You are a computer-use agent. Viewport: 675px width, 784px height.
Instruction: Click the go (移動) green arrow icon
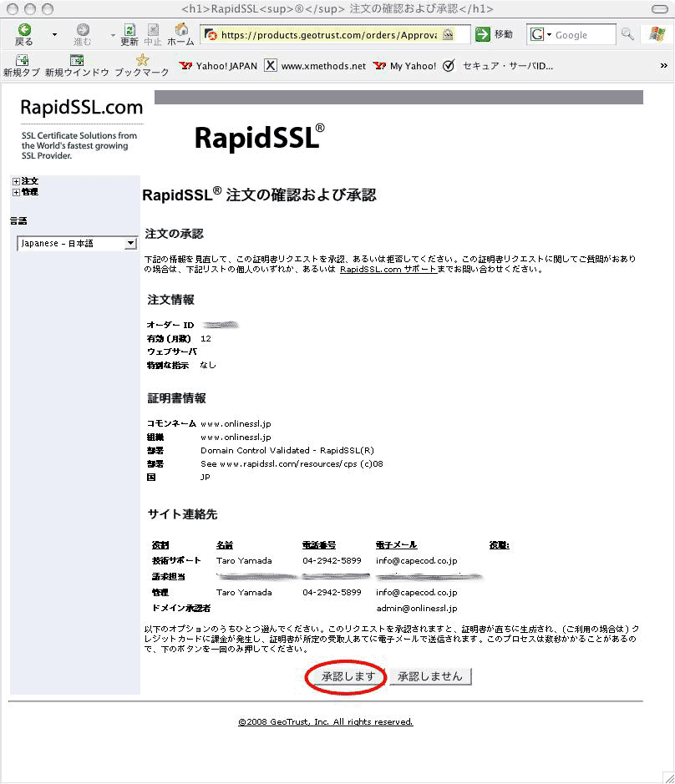483,34
